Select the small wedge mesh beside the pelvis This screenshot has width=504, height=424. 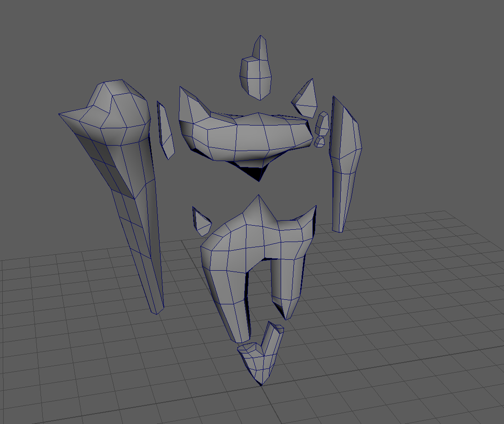coord(201,222)
